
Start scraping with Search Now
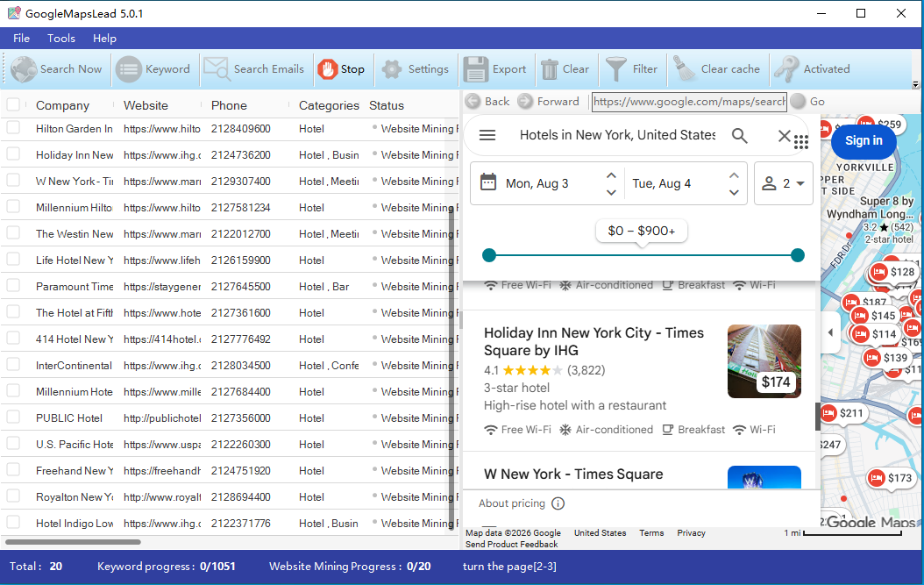(x=57, y=69)
